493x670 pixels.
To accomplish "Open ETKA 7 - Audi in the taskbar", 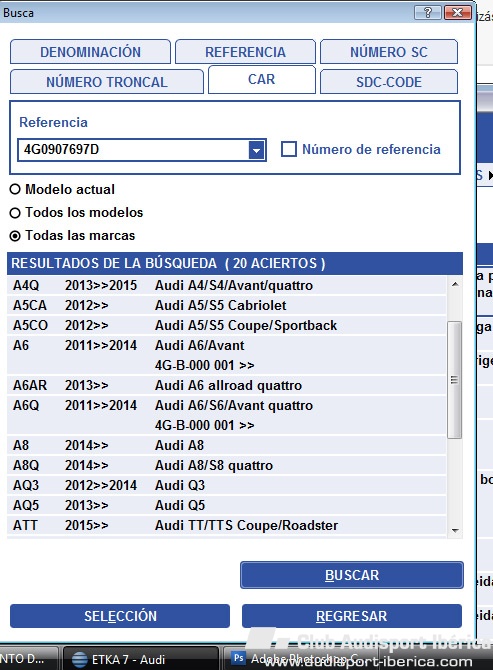I will coord(141,659).
